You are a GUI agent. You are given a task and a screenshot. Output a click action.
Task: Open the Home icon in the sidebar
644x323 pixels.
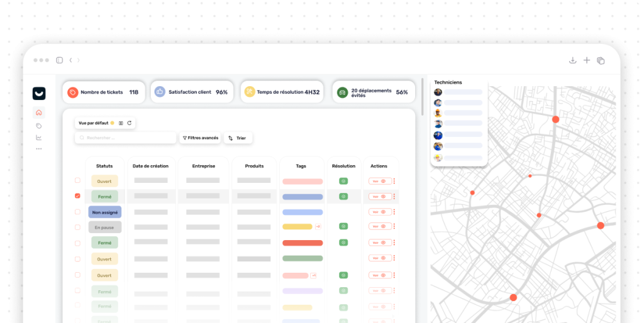click(x=39, y=113)
